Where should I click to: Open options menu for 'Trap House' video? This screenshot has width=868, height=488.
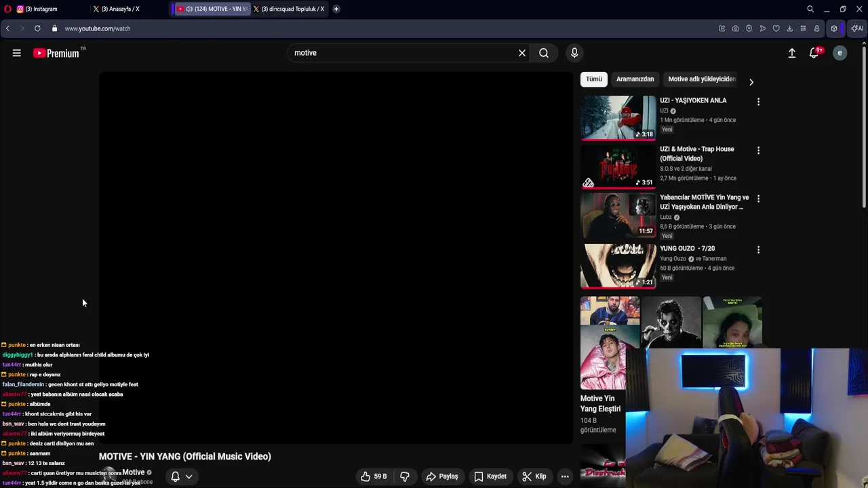(758, 150)
